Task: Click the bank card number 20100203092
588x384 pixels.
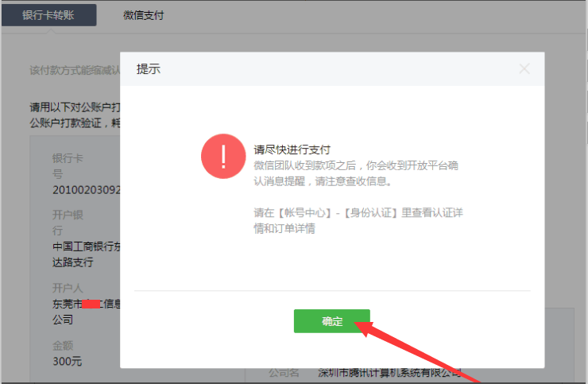Action: point(85,191)
